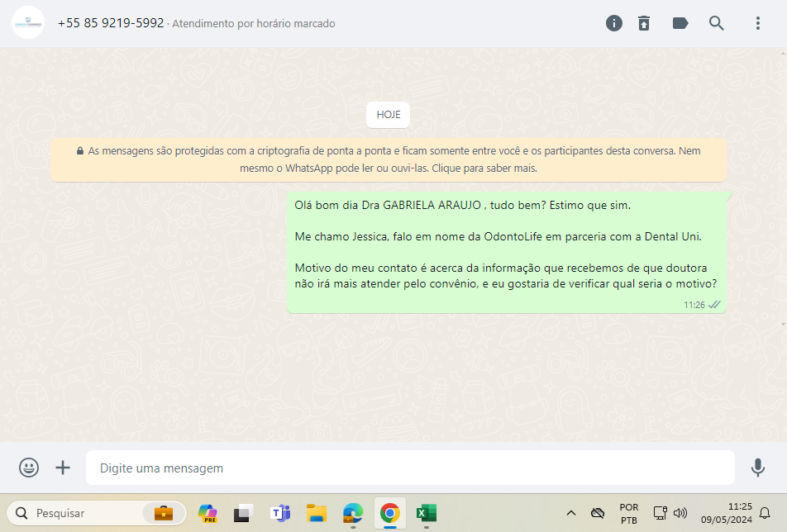Open the contact profile picture
The width and height of the screenshot is (787, 532).
click(x=28, y=22)
